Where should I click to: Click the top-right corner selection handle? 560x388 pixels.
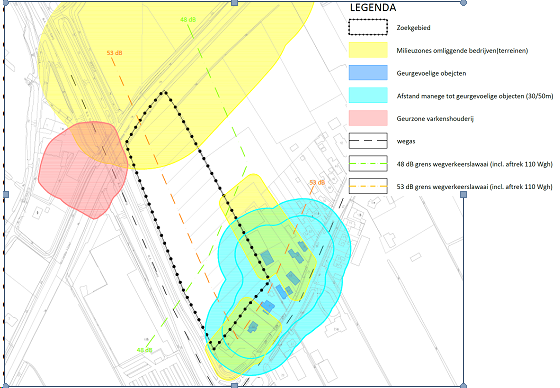pos(464,3)
